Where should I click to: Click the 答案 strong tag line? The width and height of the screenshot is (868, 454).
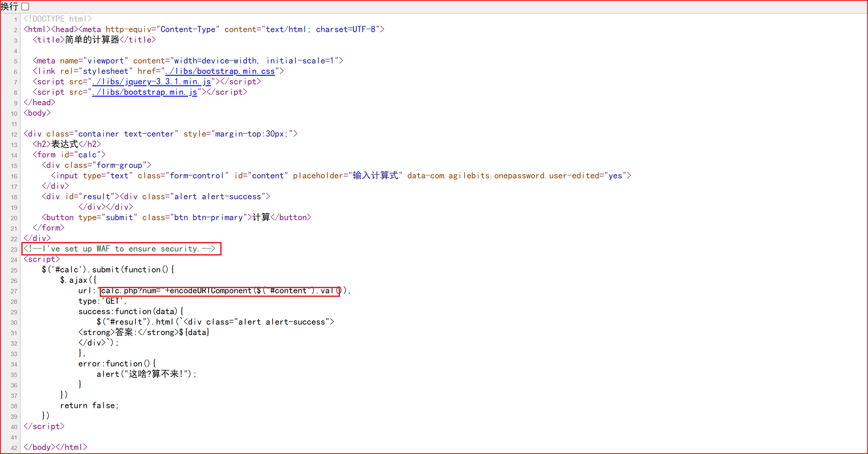pos(144,332)
